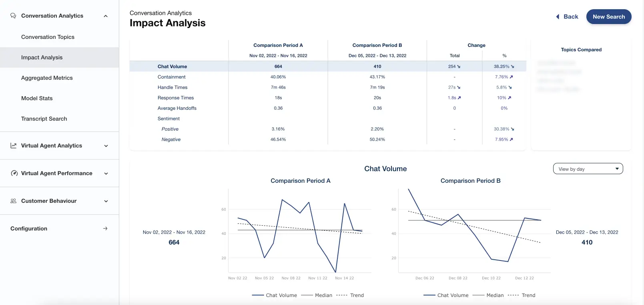Click the Chat Volume total decrease arrow
644x305 pixels.
459,67
